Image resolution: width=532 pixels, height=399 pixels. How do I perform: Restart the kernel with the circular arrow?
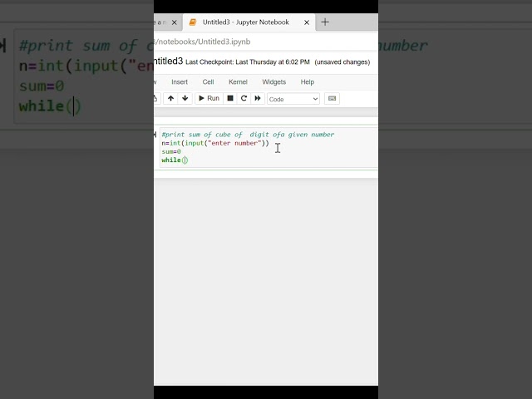click(x=244, y=98)
